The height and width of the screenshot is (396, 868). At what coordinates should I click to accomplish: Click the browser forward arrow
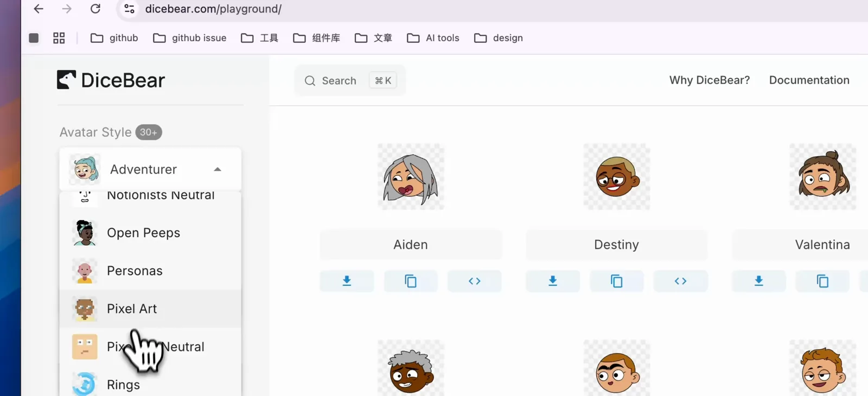click(x=67, y=9)
